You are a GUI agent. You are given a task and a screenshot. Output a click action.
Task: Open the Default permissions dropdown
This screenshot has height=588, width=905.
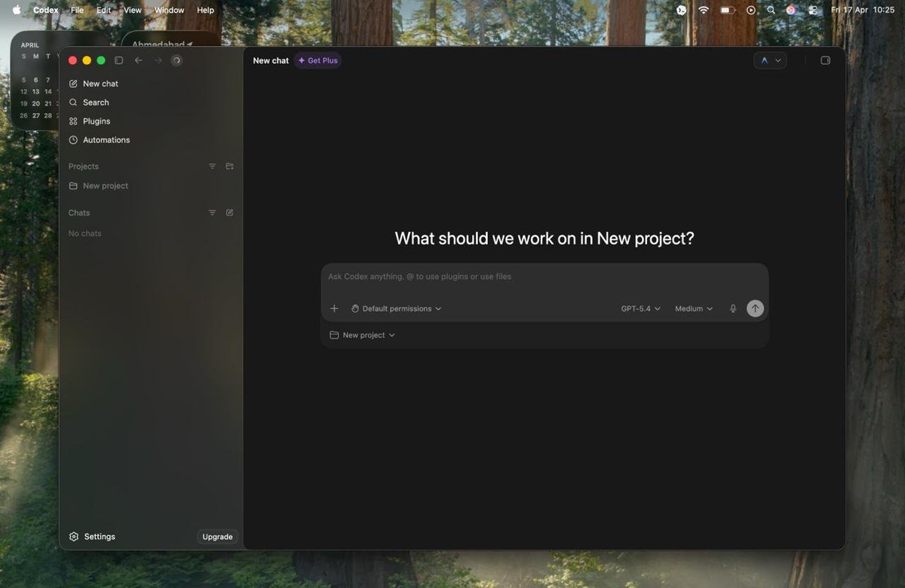tap(397, 309)
